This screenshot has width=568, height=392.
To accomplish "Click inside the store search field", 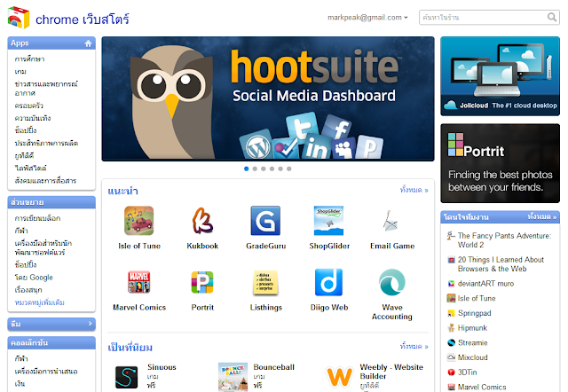I will pos(483,18).
